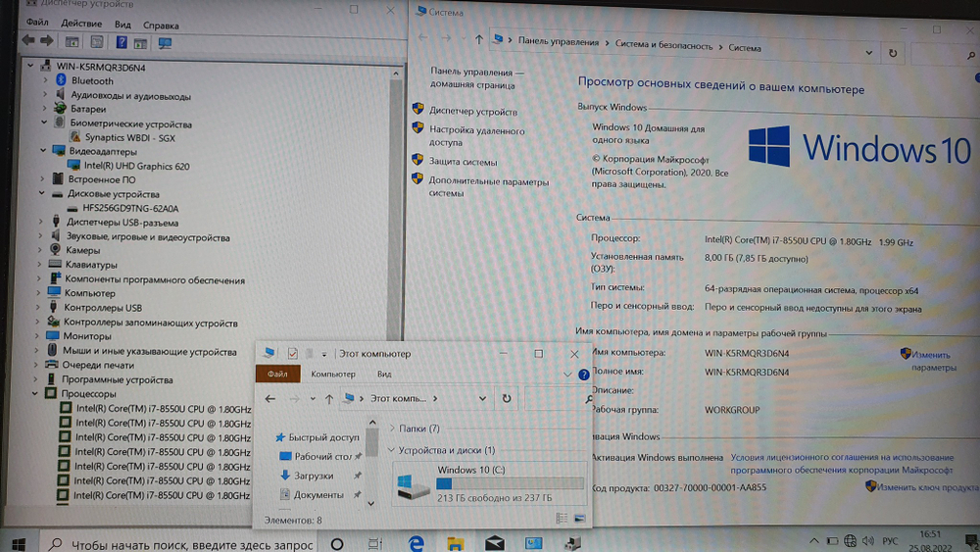Click the scan for hardware changes monitor icon

165,43
